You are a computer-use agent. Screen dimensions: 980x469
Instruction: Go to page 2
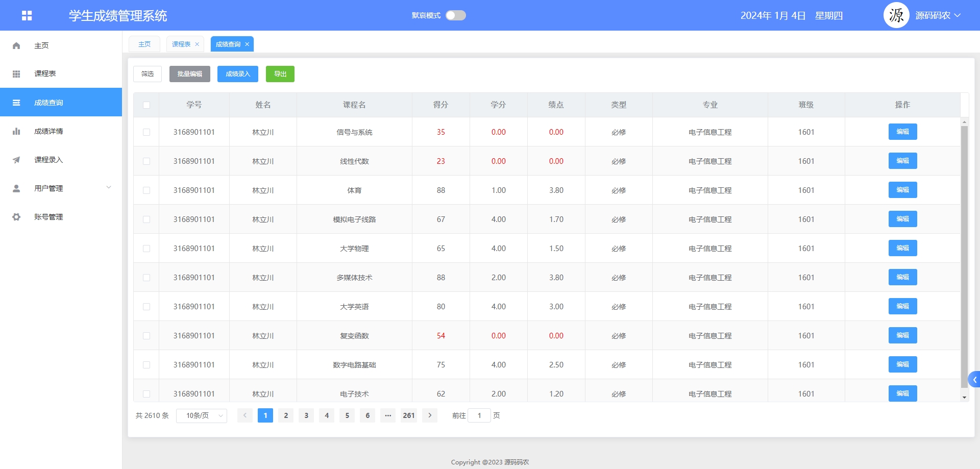click(x=286, y=415)
